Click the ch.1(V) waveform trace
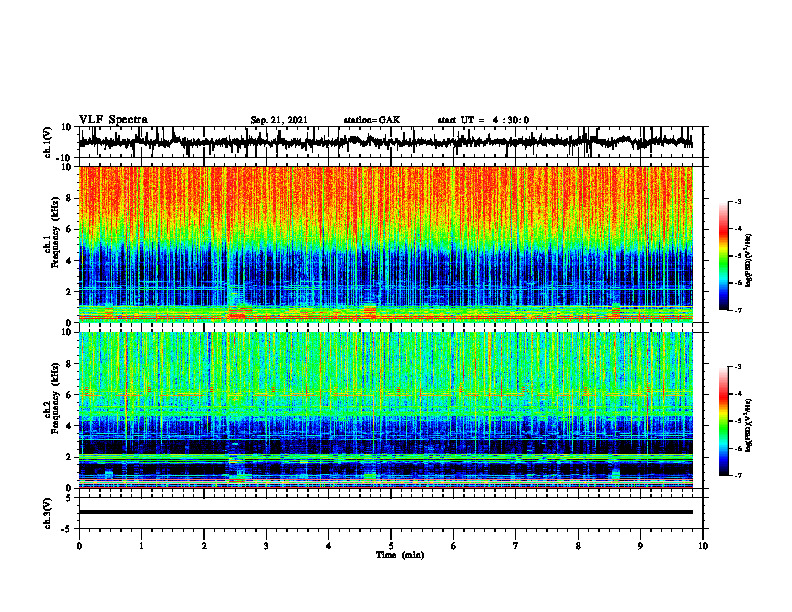The width and height of the screenshot is (792, 612). coord(386,142)
